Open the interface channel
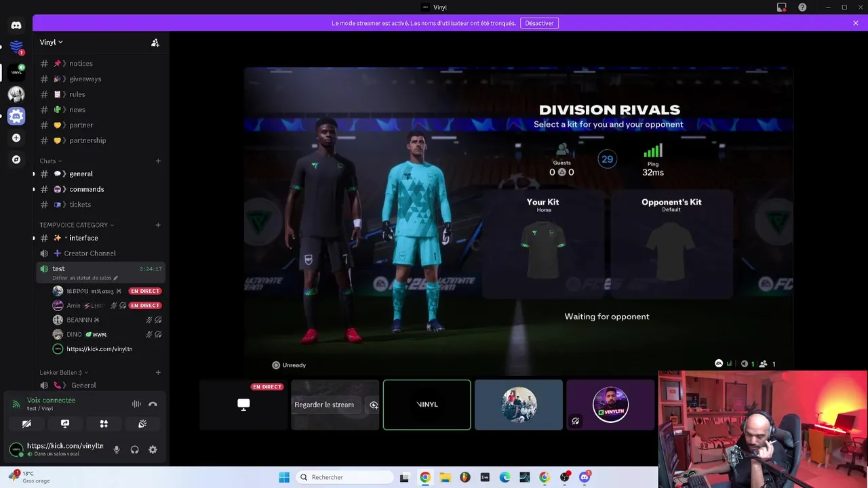This screenshot has width=868, height=488. coord(100,238)
